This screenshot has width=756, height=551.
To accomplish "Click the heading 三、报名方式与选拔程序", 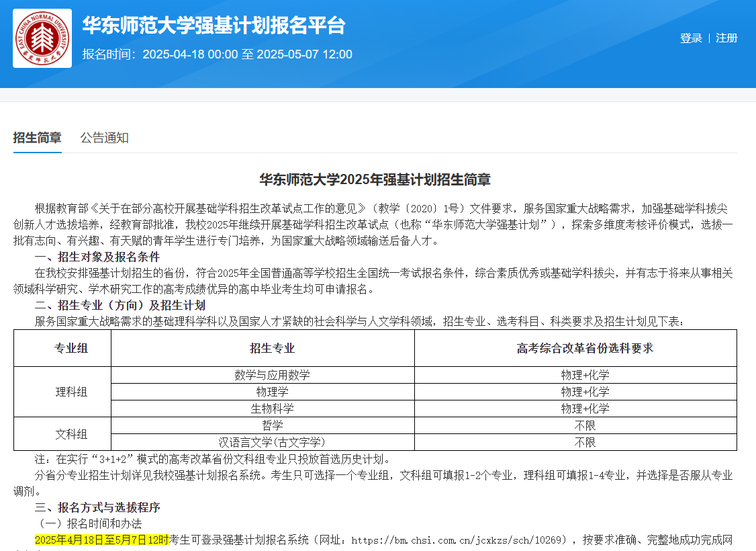I will coord(97,507).
